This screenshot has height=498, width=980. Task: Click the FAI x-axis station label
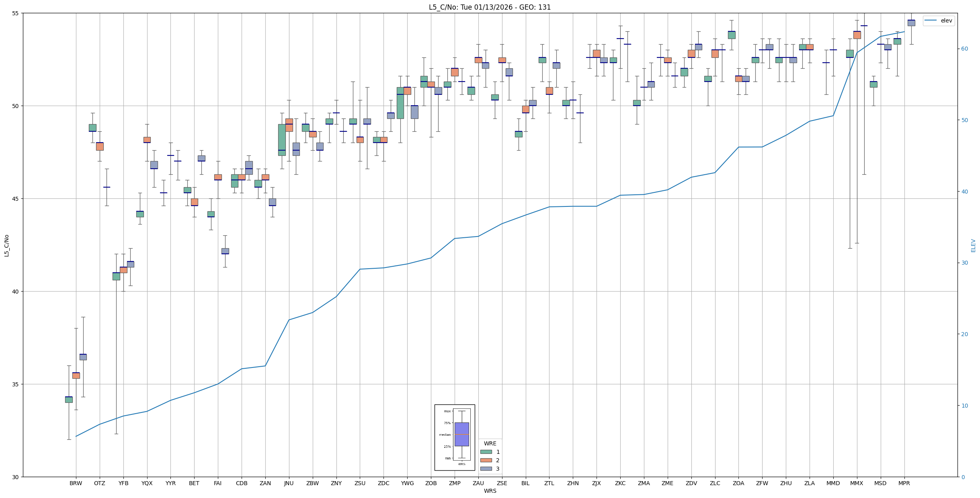click(x=218, y=483)
